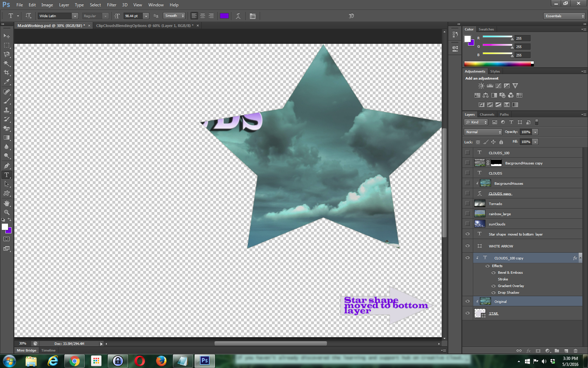
Task: Open the font family dropdown
Action: point(75,16)
